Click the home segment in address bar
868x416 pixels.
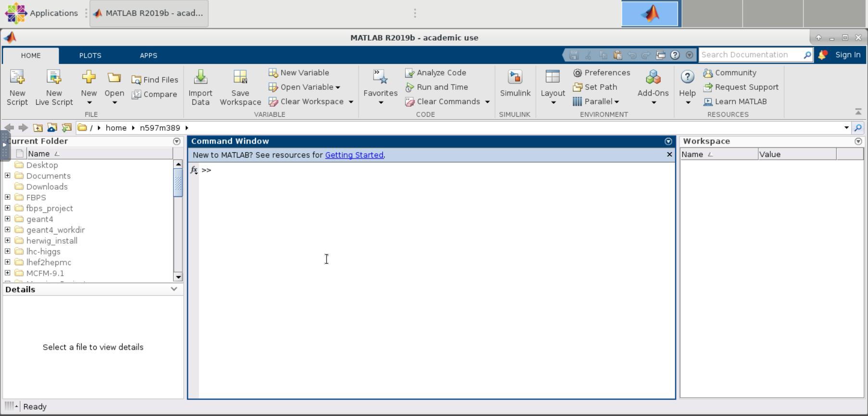tap(116, 128)
